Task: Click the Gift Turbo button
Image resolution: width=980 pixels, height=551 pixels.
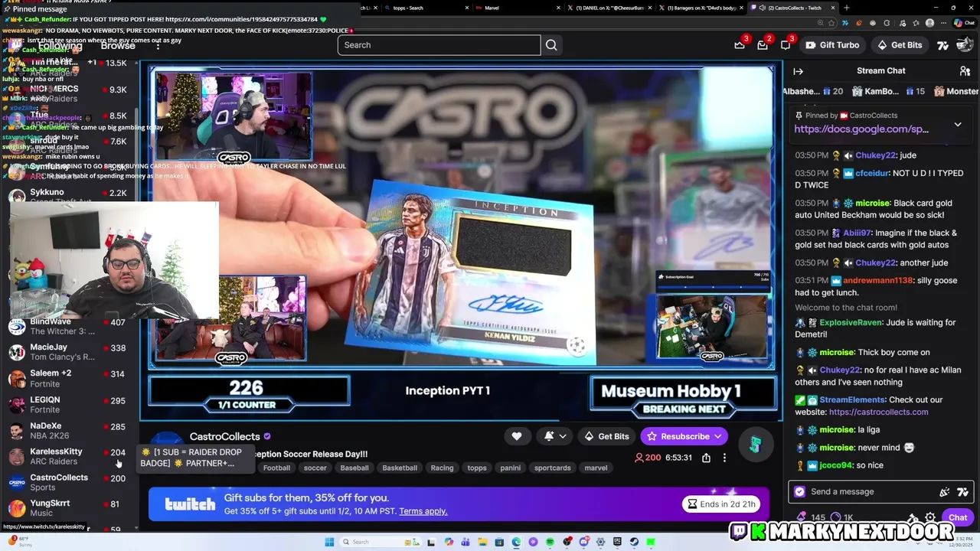Action: [831, 45]
